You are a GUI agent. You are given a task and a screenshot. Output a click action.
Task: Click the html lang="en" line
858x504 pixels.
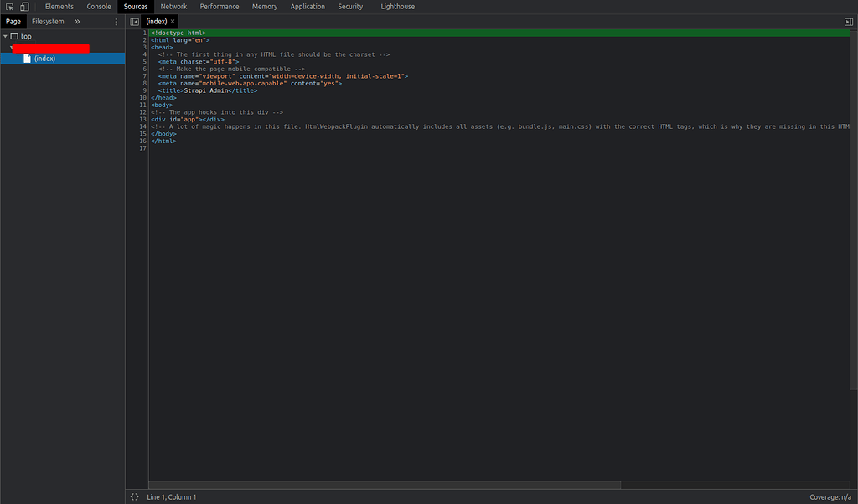[x=180, y=40]
